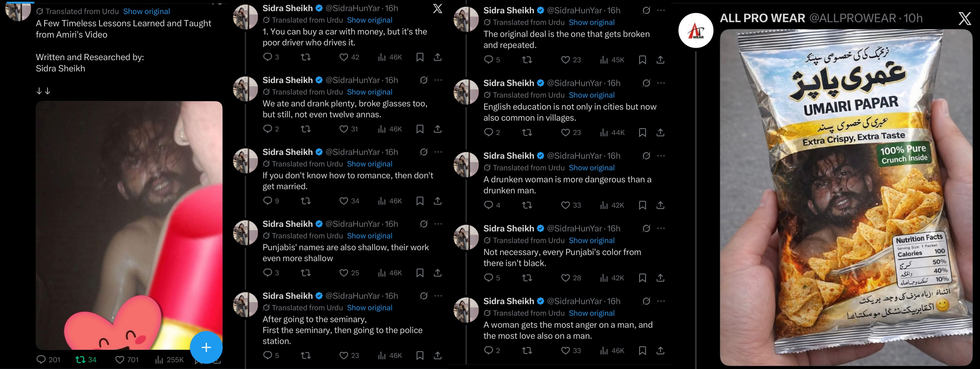Like the 'English education in villages' tweet
The image size is (980, 369).
coord(565,132)
